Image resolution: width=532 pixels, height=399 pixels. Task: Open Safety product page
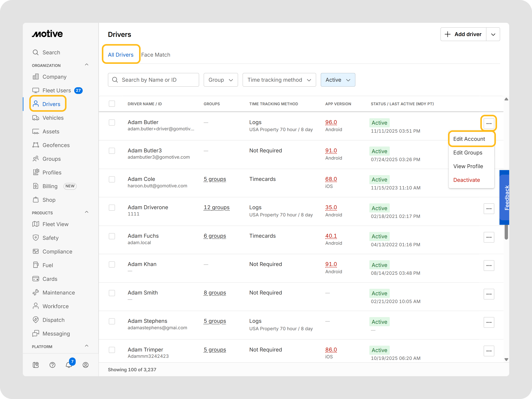pos(50,238)
